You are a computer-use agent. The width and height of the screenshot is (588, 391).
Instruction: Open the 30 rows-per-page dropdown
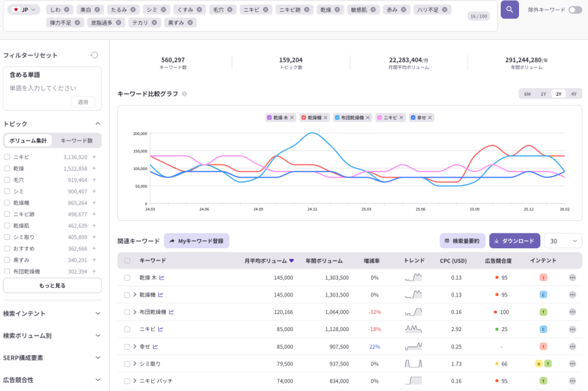tap(563, 241)
